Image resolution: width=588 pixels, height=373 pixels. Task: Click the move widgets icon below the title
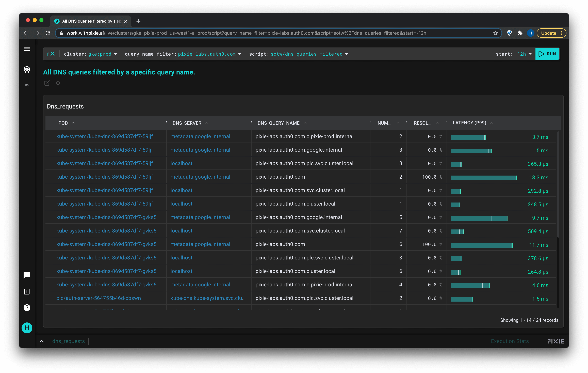tap(58, 83)
